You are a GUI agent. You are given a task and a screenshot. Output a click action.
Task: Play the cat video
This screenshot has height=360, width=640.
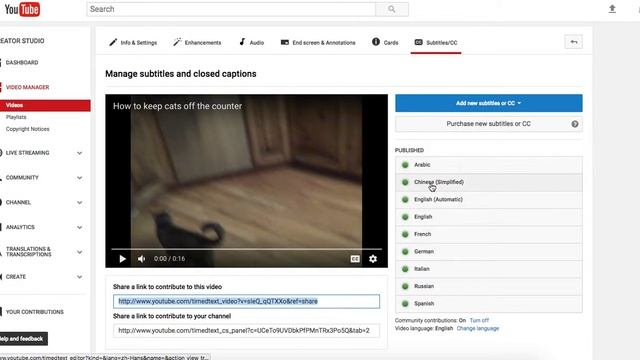tap(122, 259)
